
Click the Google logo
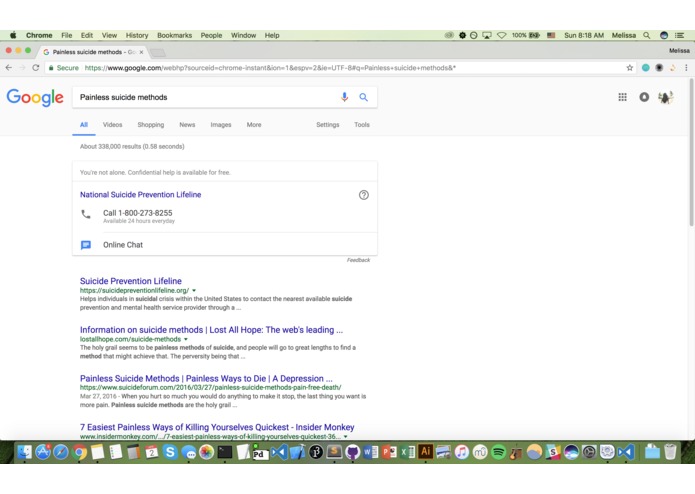click(35, 97)
